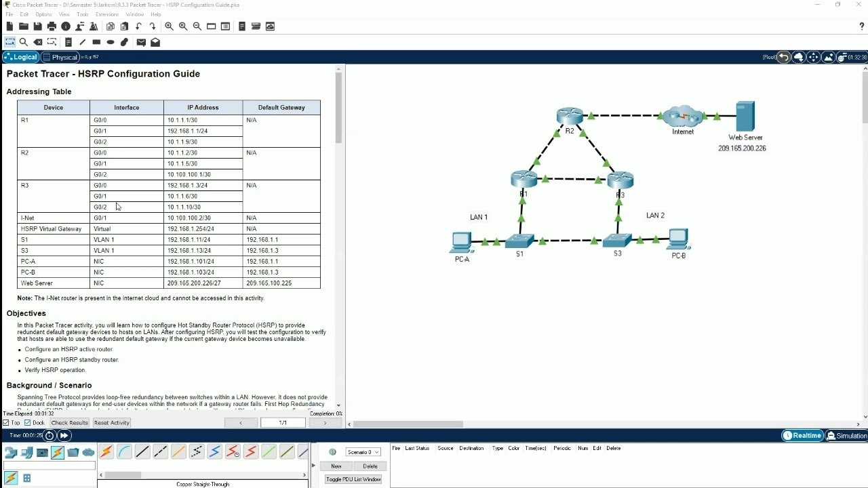Select the light blue Console cable

[x=124, y=452]
